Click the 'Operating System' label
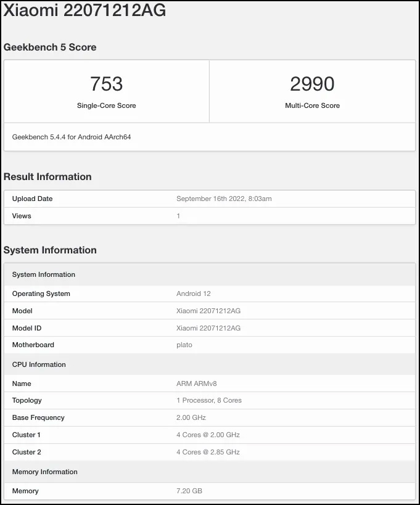Viewport: 420px width, 505px height. [41, 294]
